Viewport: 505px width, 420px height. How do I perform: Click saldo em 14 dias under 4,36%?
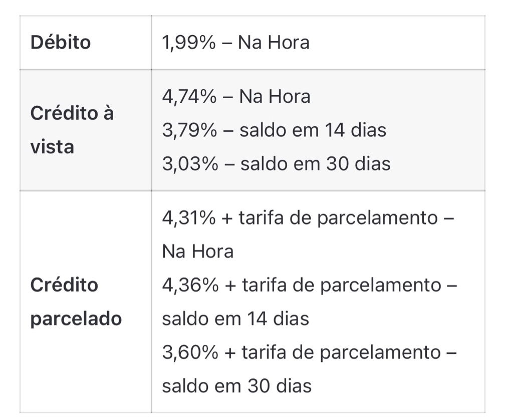[235, 319]
